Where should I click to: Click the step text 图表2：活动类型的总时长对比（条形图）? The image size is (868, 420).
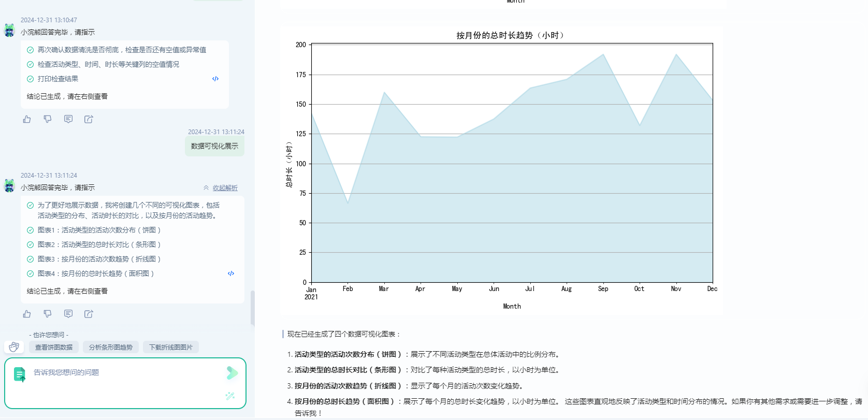(99, 244)
